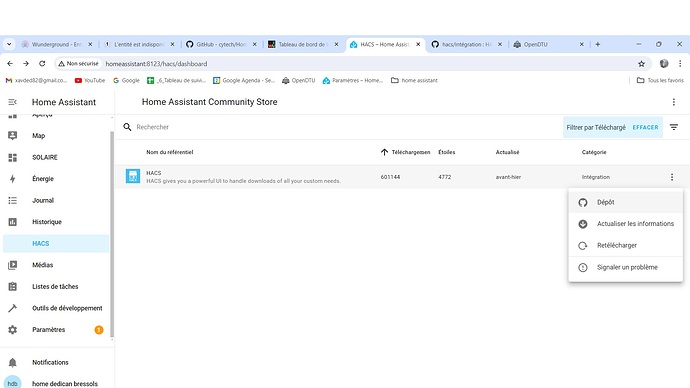Open the Map sidebar icon
The height and width of the screenshot is (388, 690).
click(12, 135)
